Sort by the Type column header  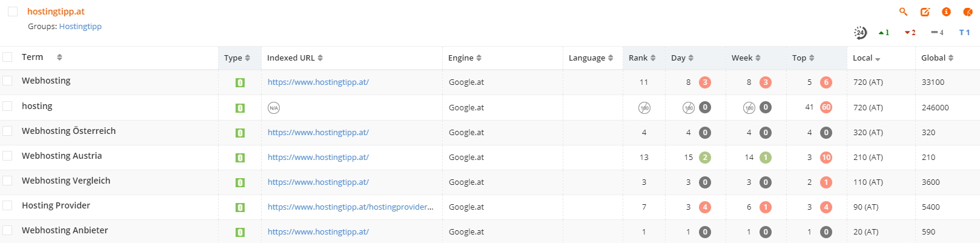tap(237, 58)
